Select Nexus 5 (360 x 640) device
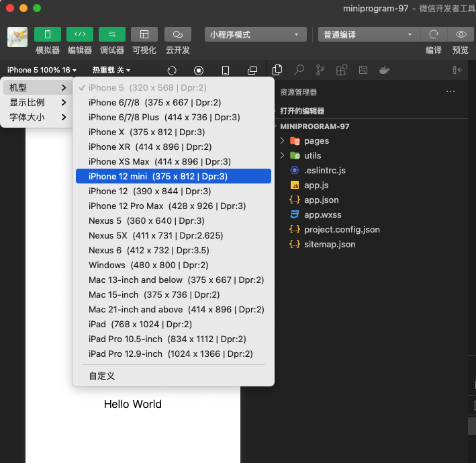Image resolution: width=476 pixels, height=463 pixels. 173,220
